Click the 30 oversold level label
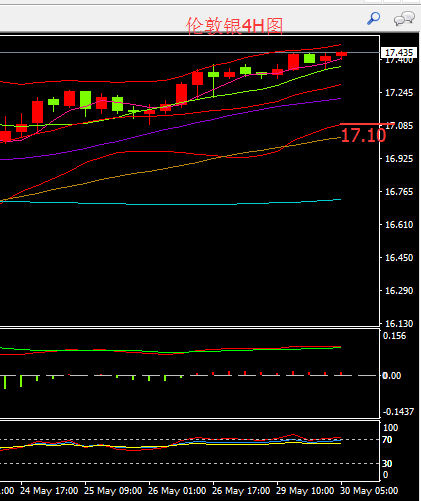 pyautogui.click(x=387, y=464)
